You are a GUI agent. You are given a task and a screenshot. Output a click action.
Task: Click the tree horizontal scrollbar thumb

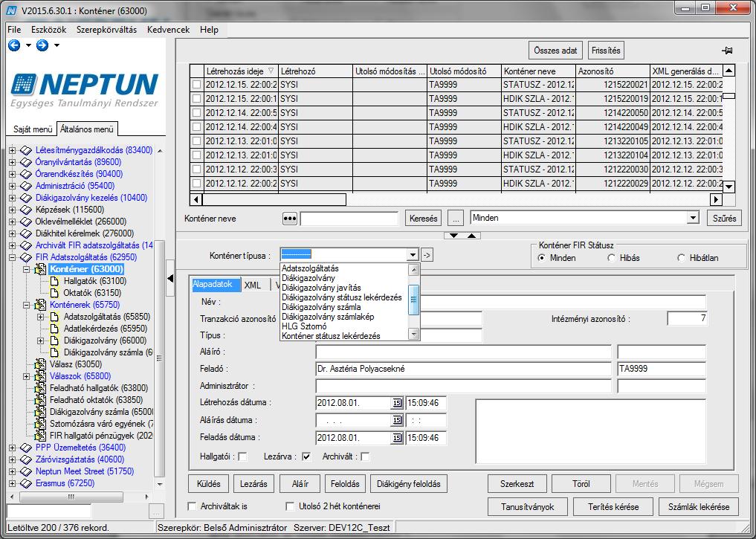[x=71, y=497]
